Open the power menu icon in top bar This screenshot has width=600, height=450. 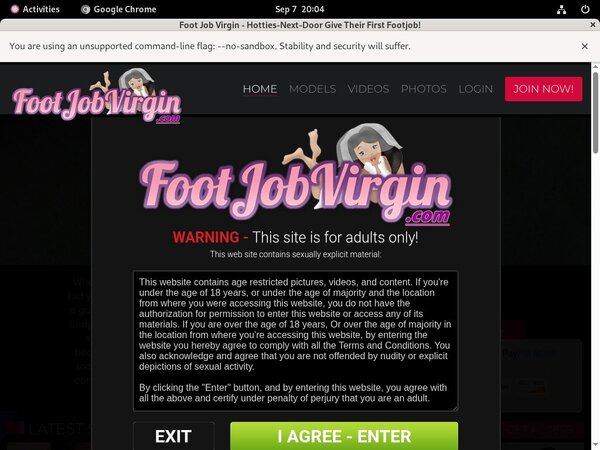pos(583,9)
